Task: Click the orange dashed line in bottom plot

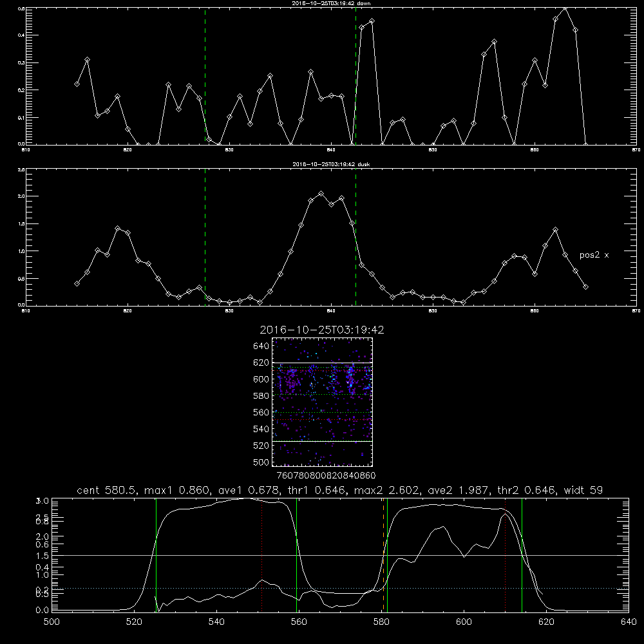Action: (x=383, y=554)
